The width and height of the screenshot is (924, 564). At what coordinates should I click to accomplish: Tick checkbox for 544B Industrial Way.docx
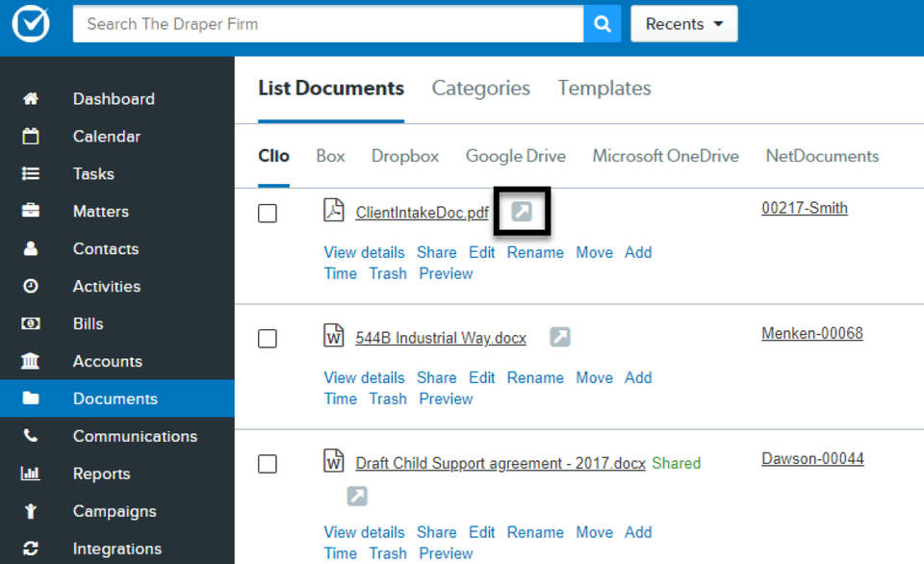coord(268,339)
